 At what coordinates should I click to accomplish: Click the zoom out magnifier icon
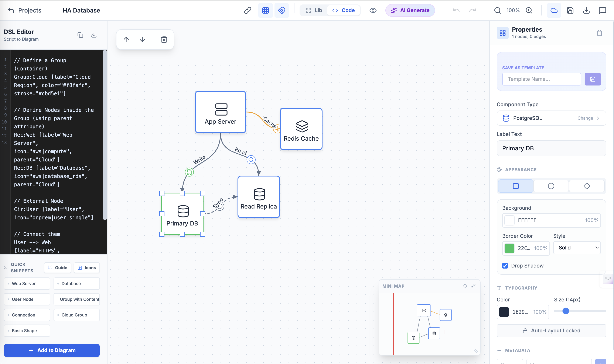pyautogui.click(x=497, y=10)
